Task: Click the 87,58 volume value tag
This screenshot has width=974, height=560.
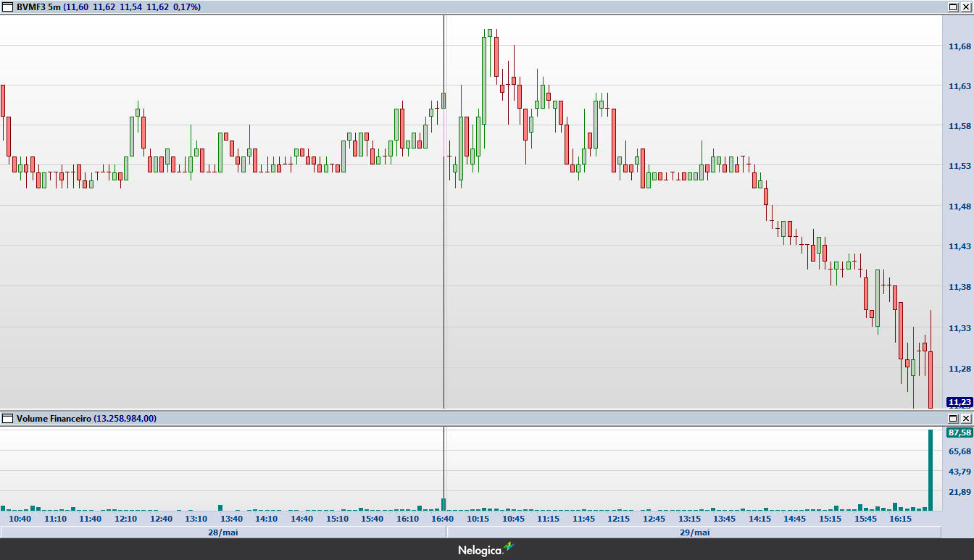Action: point(959,432)
